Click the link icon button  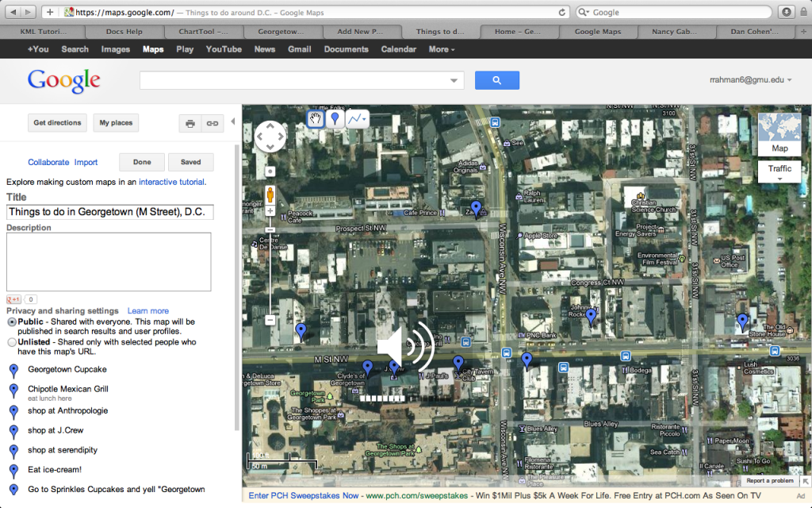pos(213,123)
